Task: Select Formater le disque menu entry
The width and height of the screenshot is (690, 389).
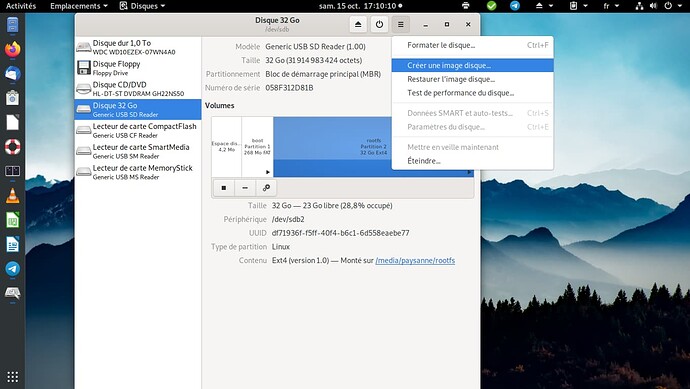Action: coord(473,45)
